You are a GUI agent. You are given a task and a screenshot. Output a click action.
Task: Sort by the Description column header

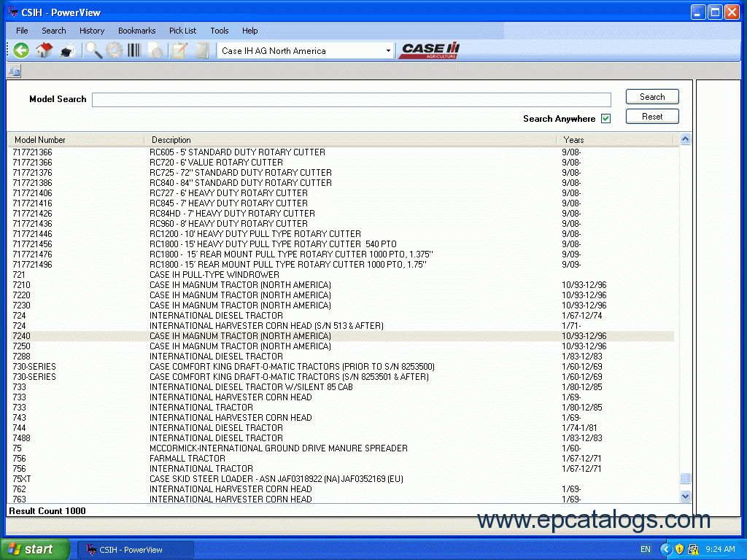pyautogui.click(x=350, y=139)
